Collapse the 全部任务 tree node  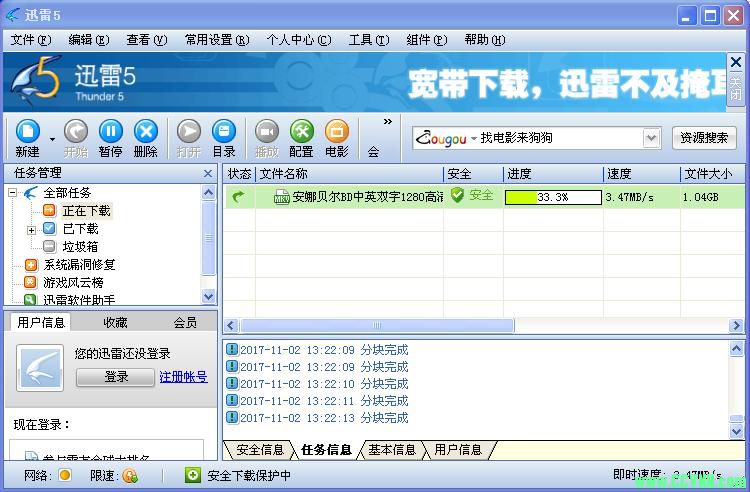tap(14, 193)
